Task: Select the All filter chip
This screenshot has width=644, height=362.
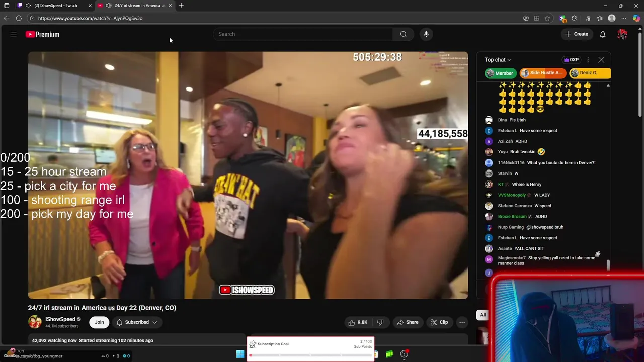Action: pos(483,315)
